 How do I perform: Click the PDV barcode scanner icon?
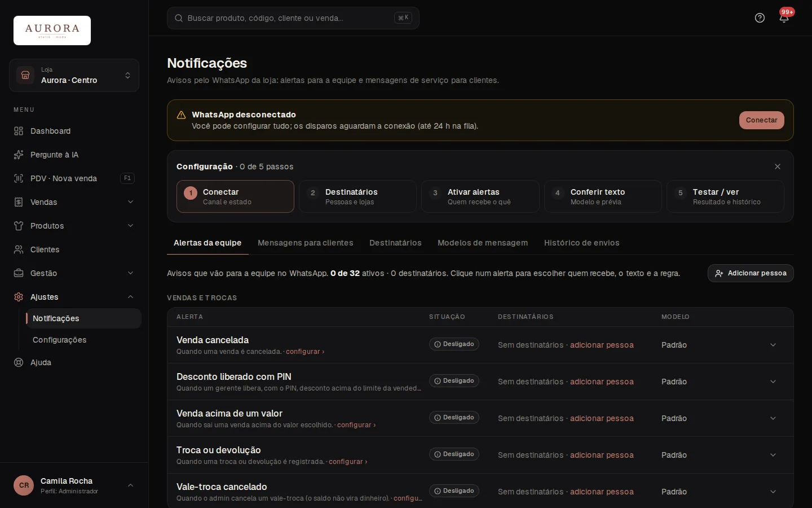[x=19, y=178]
